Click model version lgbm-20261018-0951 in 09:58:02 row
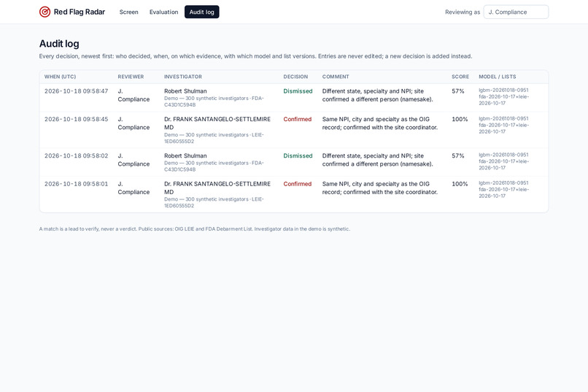The width and height of the screenshot is (588, 392). 503,155
